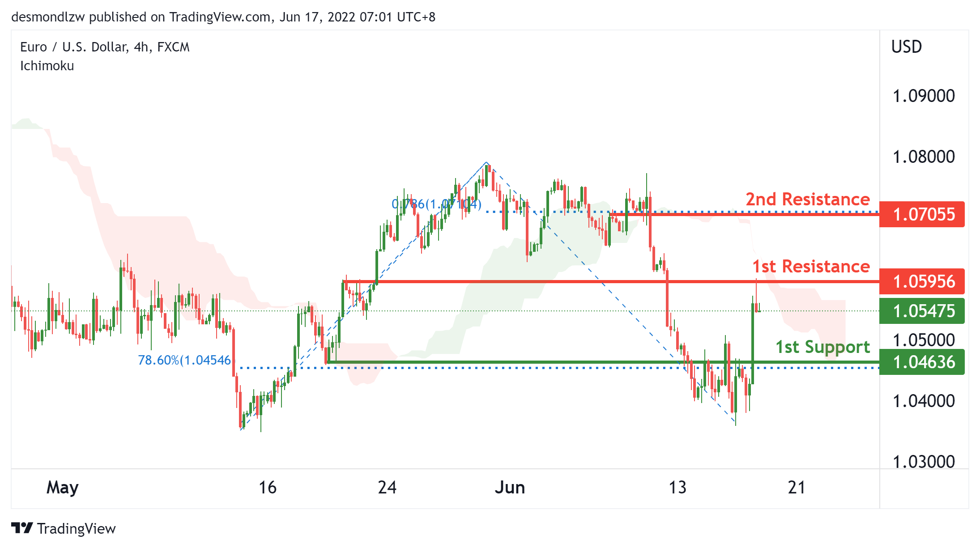Viewport: 980px width, 548px height.
Task: Click the 2nd Resistance text label
Action: click(x=807, y=199)
